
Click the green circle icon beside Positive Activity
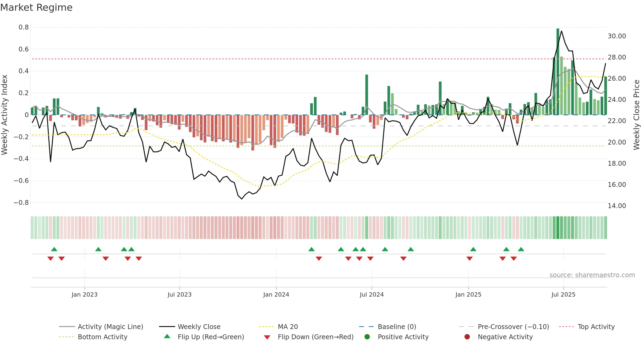coord(367,337)
